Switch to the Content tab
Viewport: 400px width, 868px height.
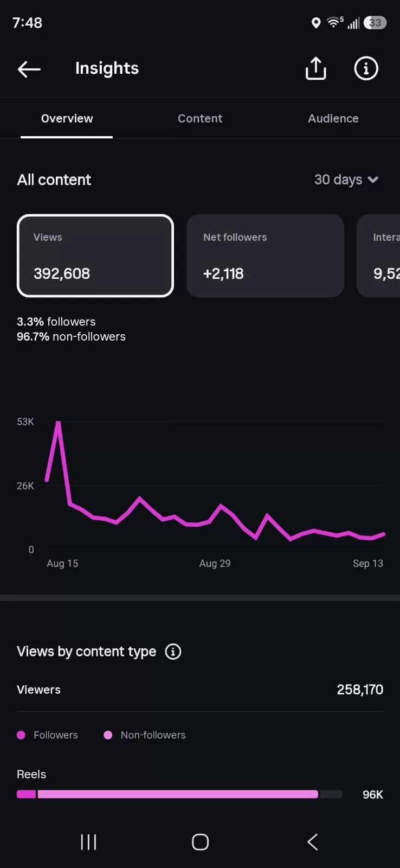click(200, 118)
